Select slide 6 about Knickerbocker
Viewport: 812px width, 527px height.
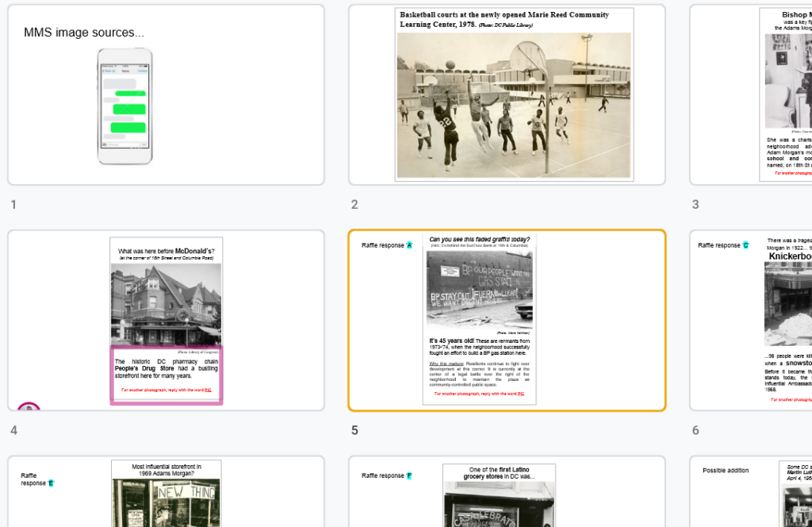tap(750, 320)
